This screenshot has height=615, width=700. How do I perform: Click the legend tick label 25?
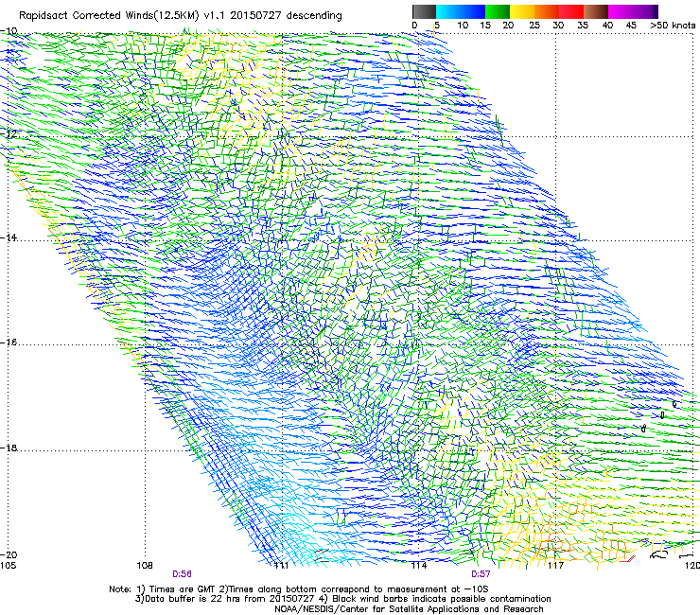[534, 26]
